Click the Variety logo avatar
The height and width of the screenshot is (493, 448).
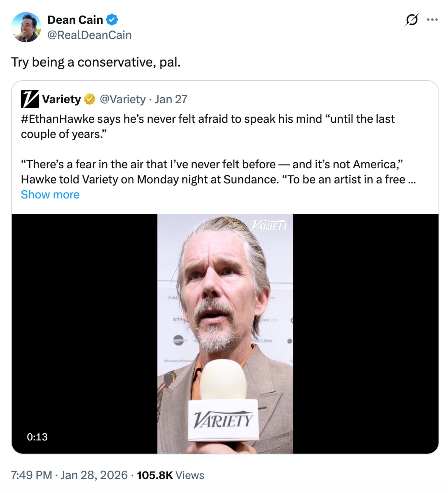(30, 99)
